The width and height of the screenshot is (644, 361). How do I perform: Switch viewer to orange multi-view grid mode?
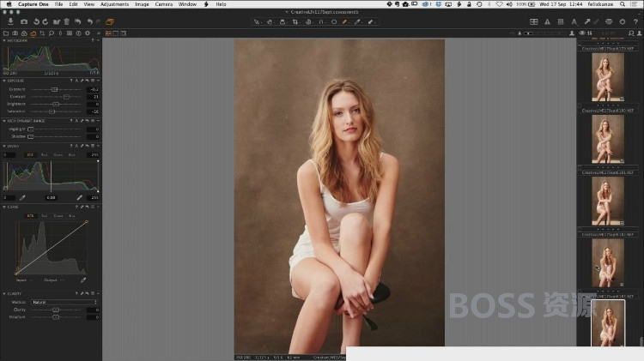(108, 33)
